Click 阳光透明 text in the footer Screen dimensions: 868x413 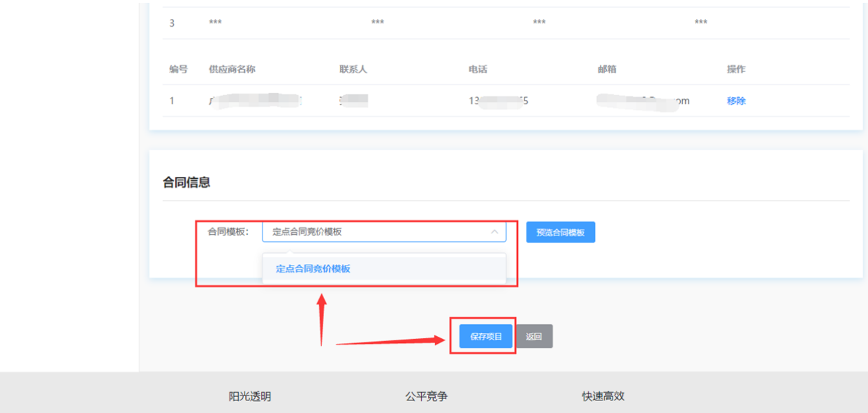[x=250, y=396]
